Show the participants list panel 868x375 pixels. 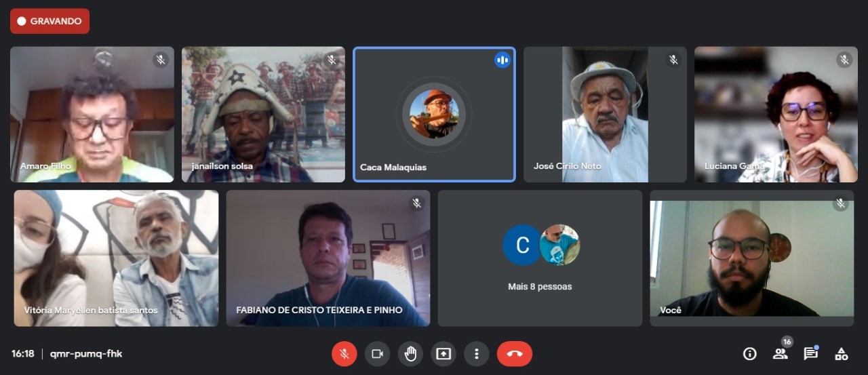(x=780, y=353)
